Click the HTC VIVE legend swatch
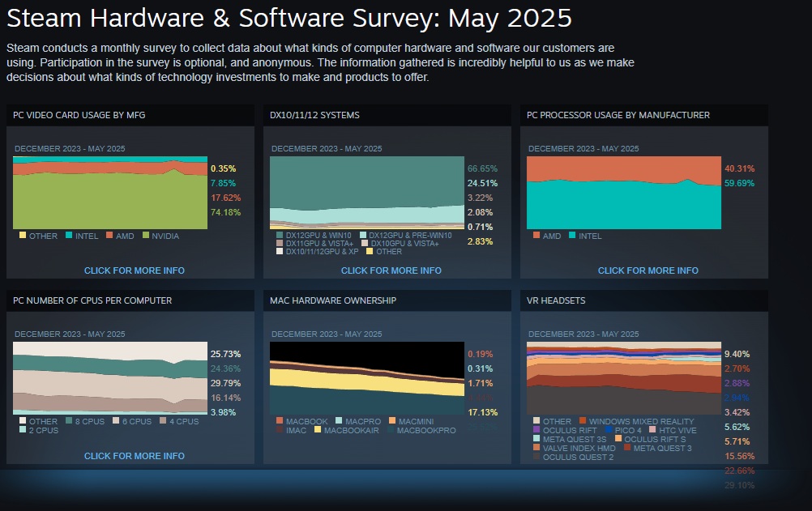Viewport: 812px width, 511px height. click(652, 429)
